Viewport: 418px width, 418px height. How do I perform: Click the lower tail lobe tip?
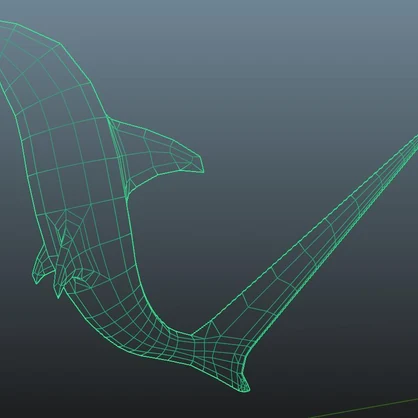click(x=244, y=383)
